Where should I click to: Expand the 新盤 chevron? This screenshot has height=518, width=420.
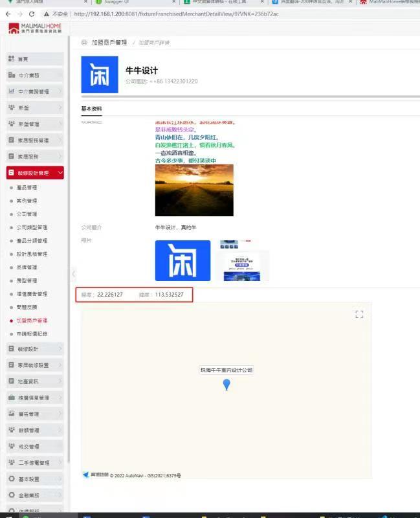[60, 107]
